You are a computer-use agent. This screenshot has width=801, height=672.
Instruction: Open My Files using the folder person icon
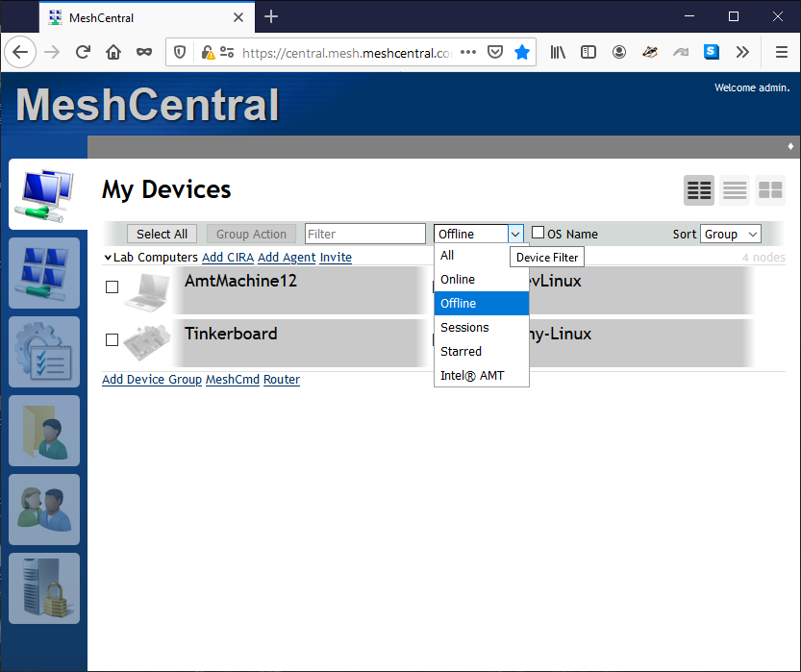pos(44,431)
